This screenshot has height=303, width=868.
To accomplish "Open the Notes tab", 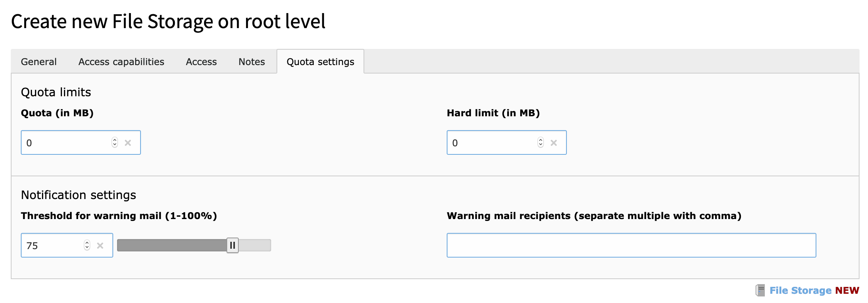I will 251,62.
